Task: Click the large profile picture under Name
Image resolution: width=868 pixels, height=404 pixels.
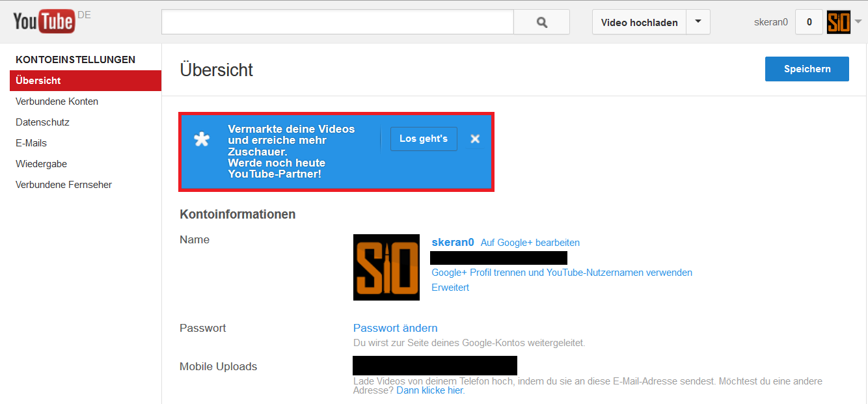Action: 387,267
